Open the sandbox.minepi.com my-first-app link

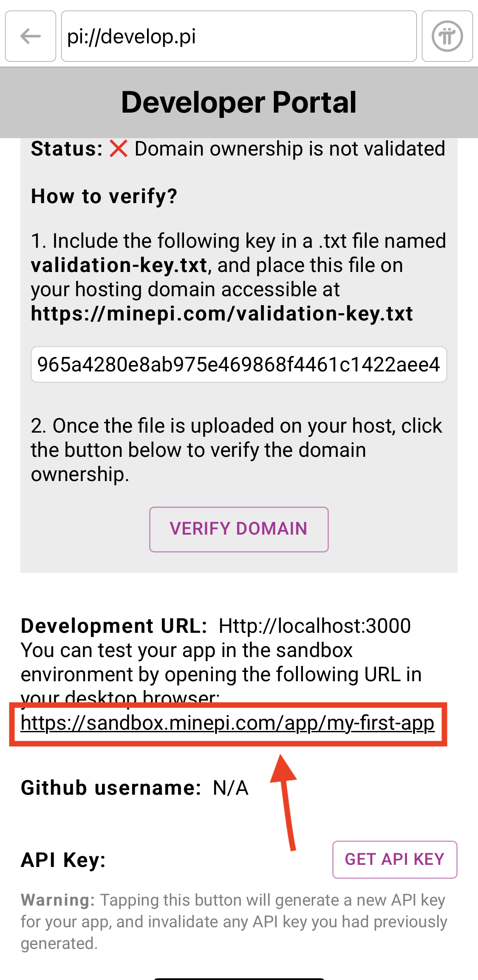(x=227, y=723)
